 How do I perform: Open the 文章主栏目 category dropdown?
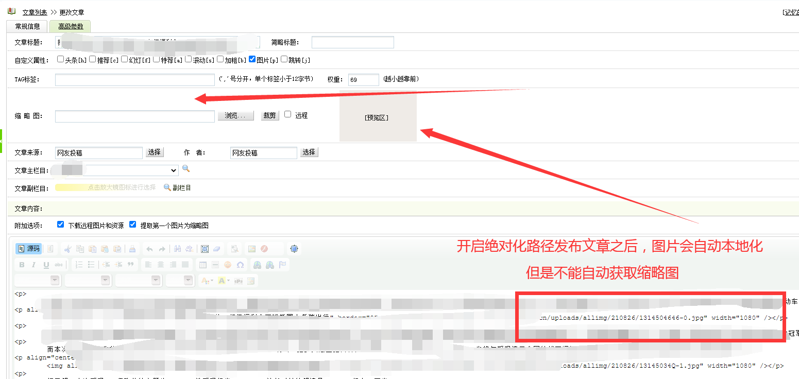pyautogui.click(x=117, y=170)
